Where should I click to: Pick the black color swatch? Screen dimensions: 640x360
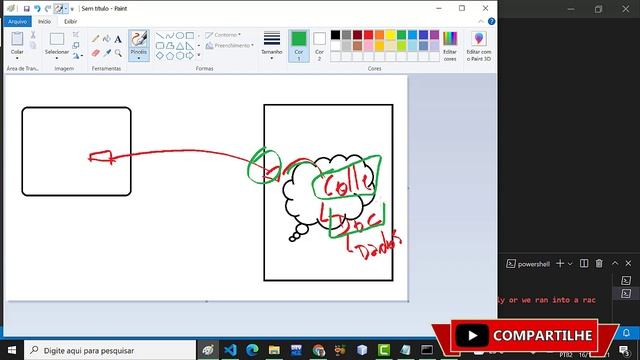[x=336, y=35]
